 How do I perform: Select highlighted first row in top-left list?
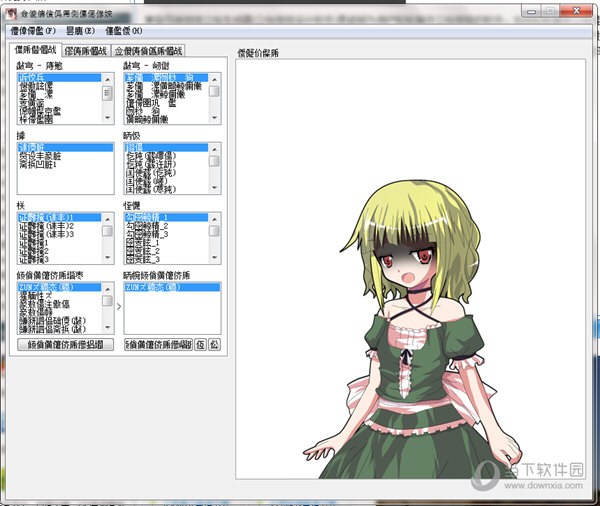point(60,78)
